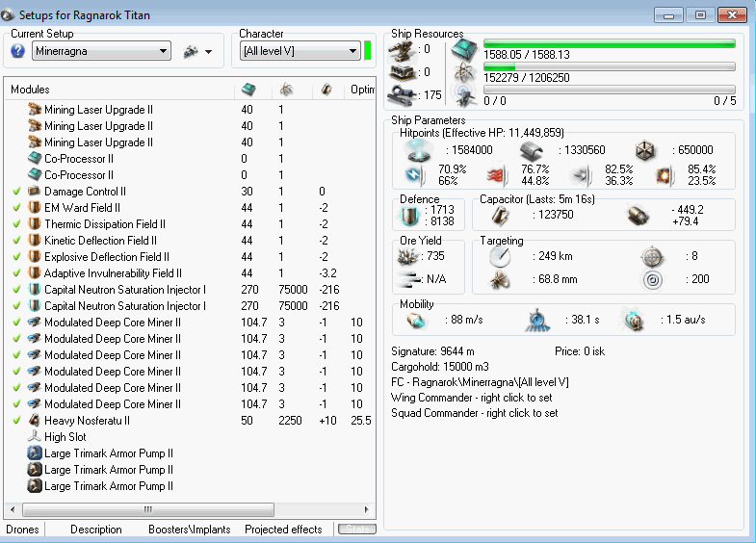Screen dimensions: 756x543
Task: Click the drone bay icon in Ship Resources
Action: 464,94
